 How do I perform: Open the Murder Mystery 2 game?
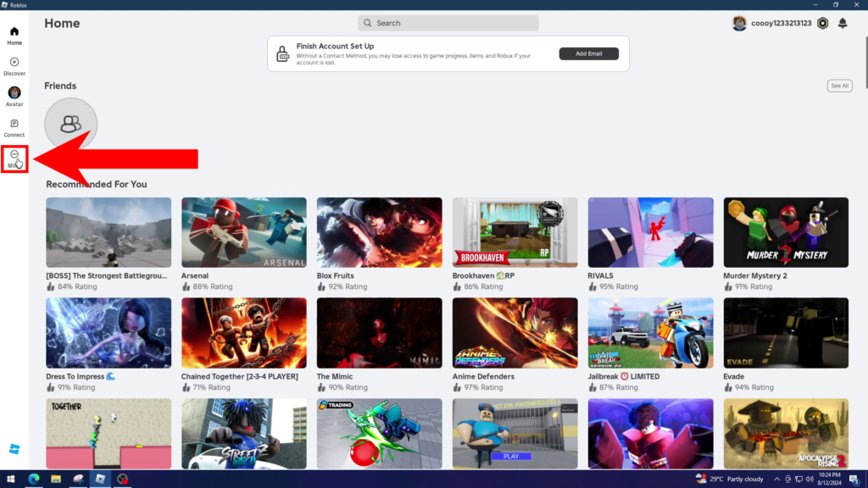pos(786,233)
